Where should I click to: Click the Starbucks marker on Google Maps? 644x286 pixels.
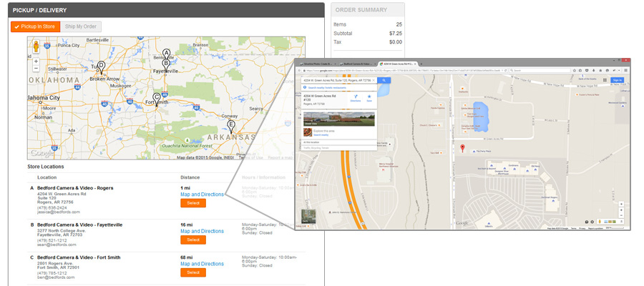click(462, 88)
